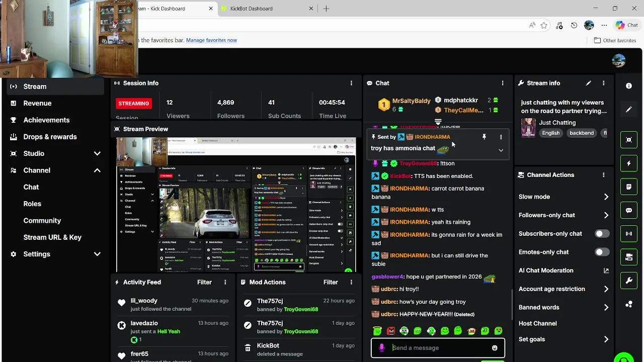Click the chat bubble icon in right sidebar
The image size is (644, 362).
pos(628,210)
